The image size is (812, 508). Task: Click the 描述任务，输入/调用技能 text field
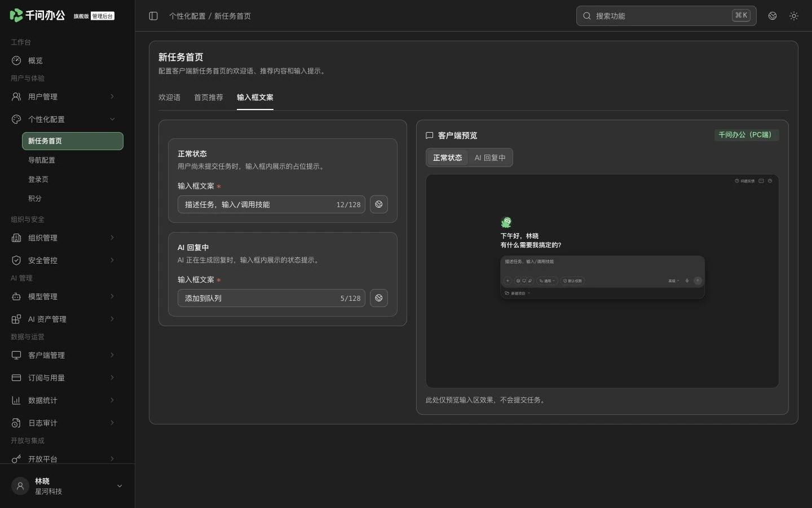[271, 204]
